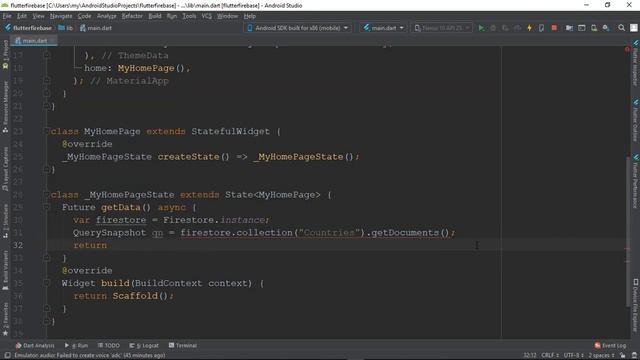This screenshot has width=640, height=360.
Task: Click the lib folder breadcrumb
Action: pos(66,28)
